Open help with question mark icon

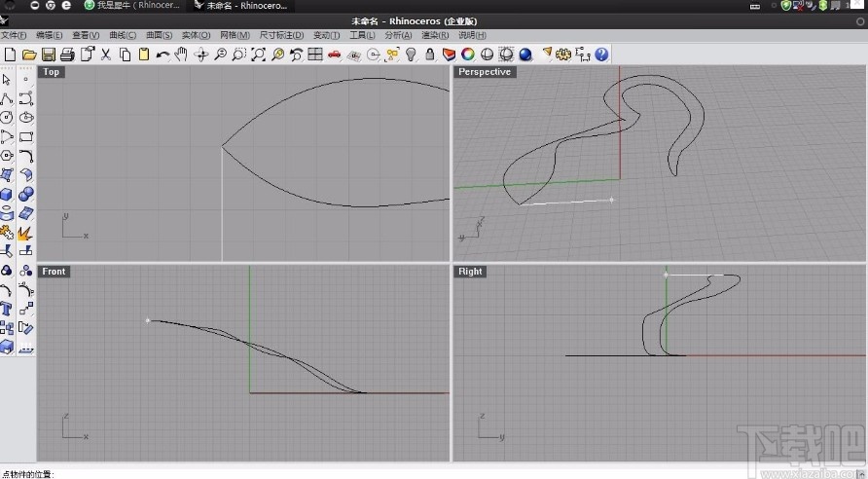point(601,55)
